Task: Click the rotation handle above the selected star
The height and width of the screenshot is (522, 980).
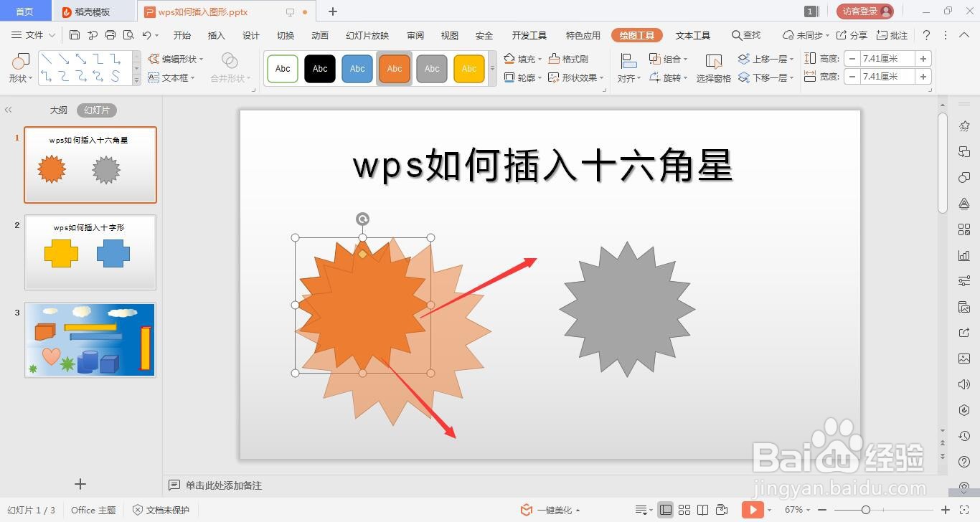Action: 363,219
